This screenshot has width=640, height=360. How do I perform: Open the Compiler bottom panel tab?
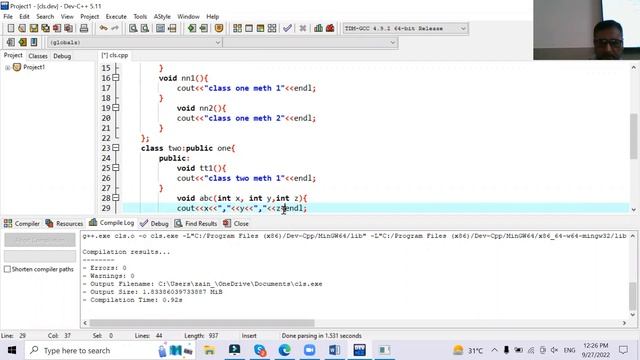click(x=22, y=223)
